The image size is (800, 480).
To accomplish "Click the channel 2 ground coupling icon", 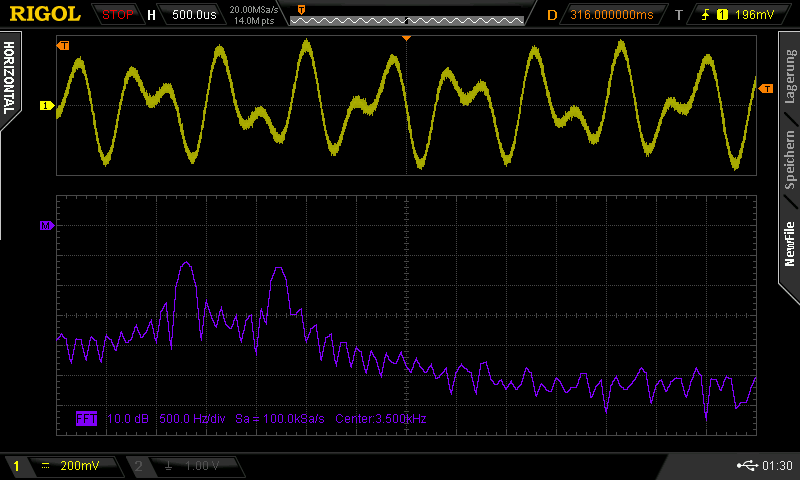I will click(x=168, y=466).
